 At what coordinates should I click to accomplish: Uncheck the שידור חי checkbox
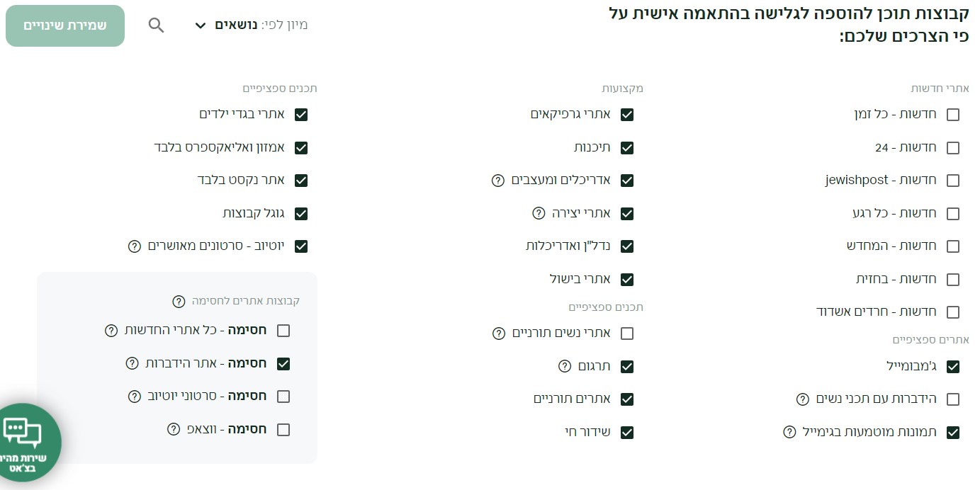tap(627, 432)
